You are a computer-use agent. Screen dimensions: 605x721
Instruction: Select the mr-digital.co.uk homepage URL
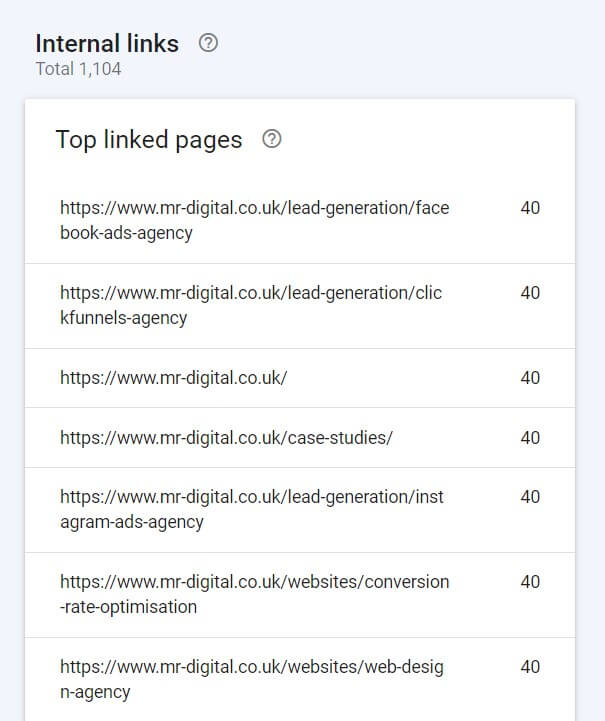point(173,378)
